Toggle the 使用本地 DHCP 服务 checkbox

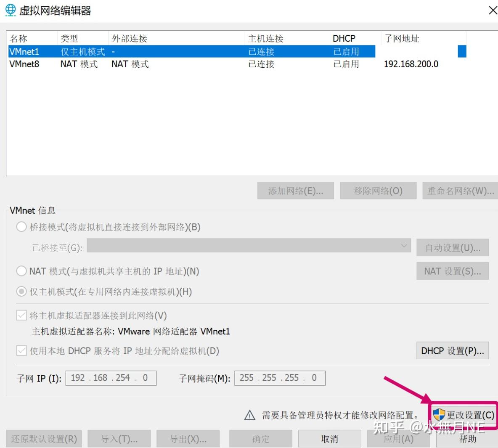point(21,351)
